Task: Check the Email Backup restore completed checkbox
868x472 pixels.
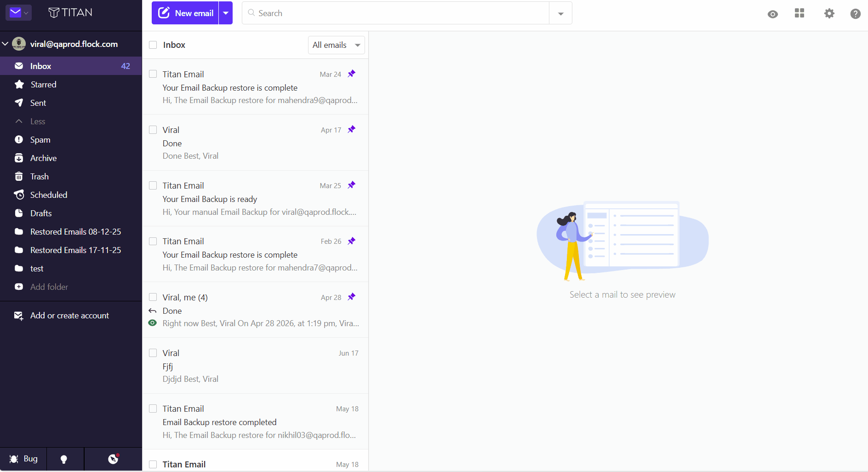Action: pyautogui.click(x=153, y=409)
